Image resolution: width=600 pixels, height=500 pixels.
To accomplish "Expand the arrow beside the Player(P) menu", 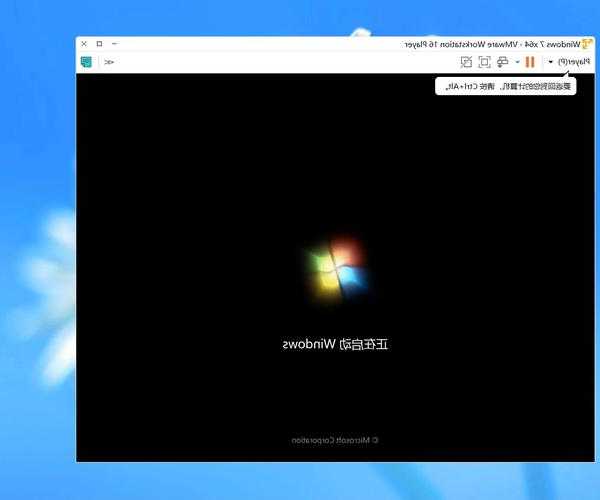I will [551, 62].
